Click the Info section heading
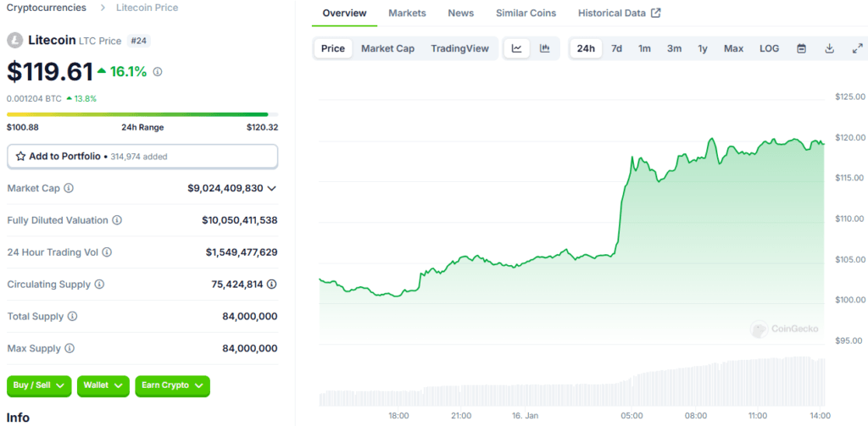The image size is (868, 426). pos(18,418)
